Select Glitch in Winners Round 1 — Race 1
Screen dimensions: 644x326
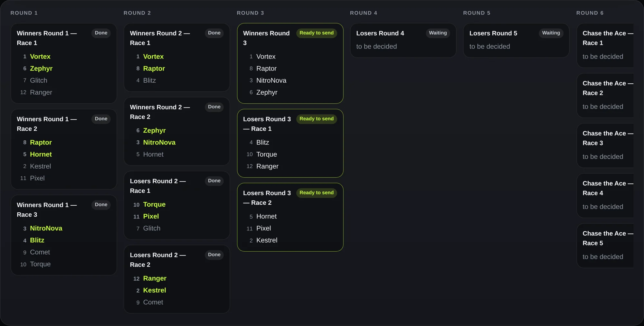[39, 80]
